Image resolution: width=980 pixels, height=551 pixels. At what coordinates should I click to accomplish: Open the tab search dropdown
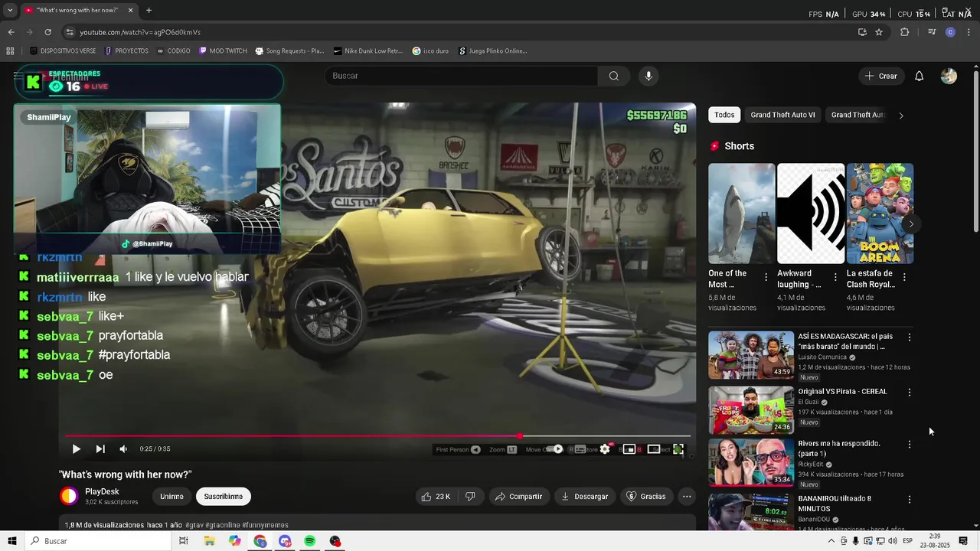click(x=10, y=10)
